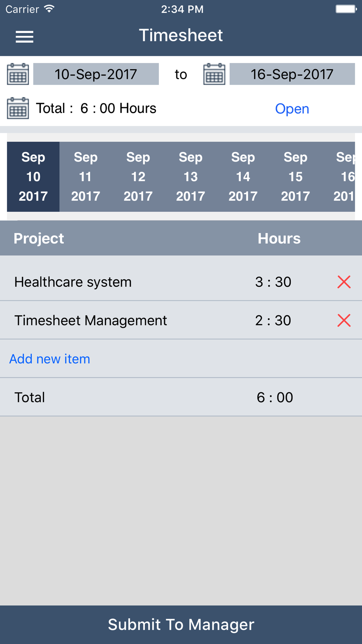Switch to the Sep 11 2017 tab
Screen dimensions: 362x644
coord(86,177)
